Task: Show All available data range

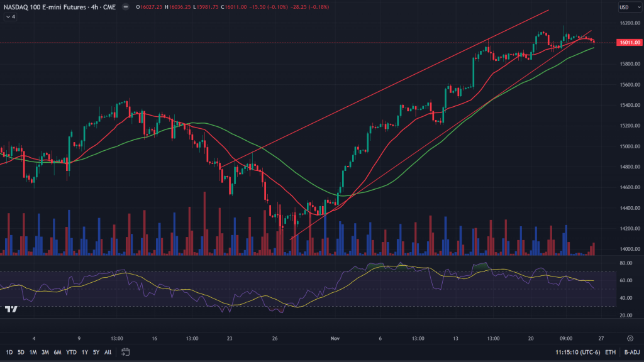Action: tap(108, 352)
